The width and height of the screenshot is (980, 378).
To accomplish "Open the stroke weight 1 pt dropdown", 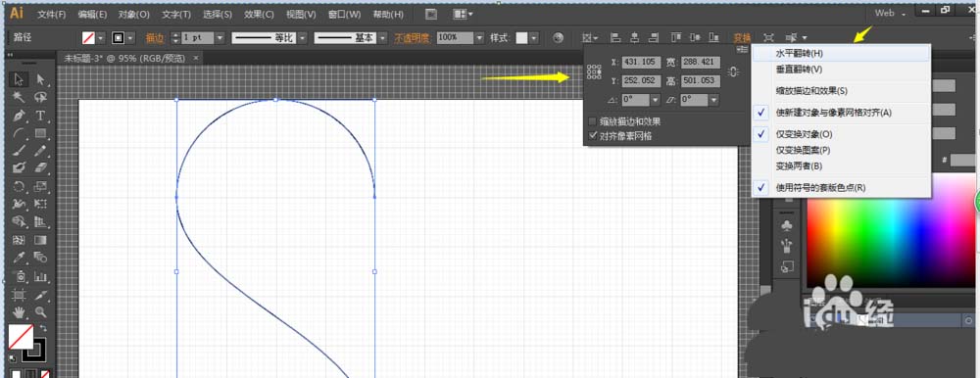I will pyautogui.click(x=220, y=38).
